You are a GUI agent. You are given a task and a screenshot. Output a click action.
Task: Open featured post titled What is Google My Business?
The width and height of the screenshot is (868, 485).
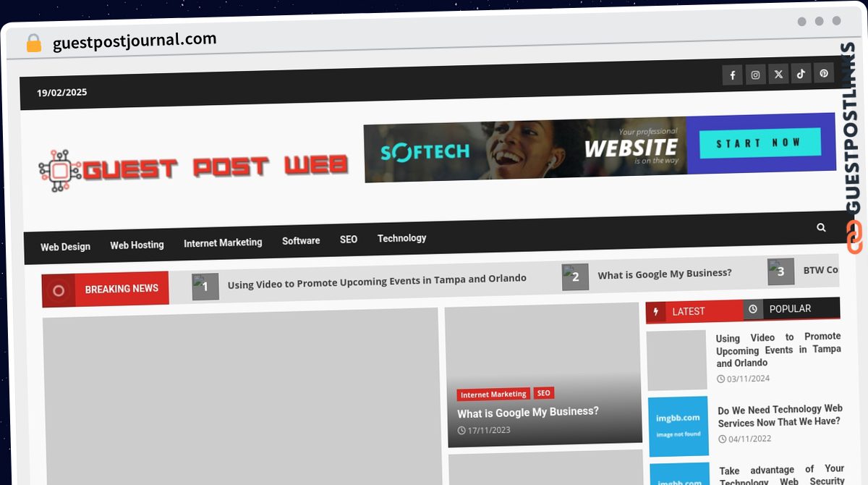[528, 413]
